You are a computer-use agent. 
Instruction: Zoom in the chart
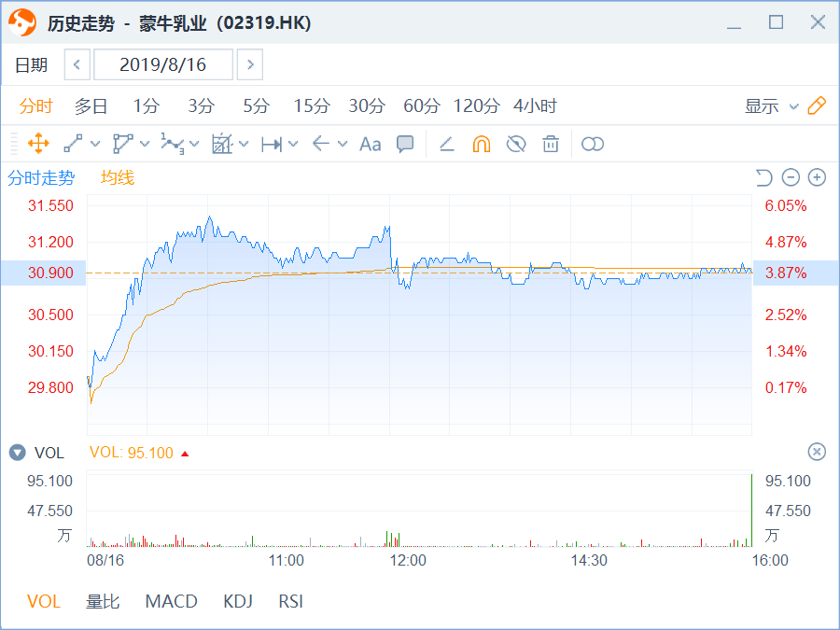[x=817, y=177]
